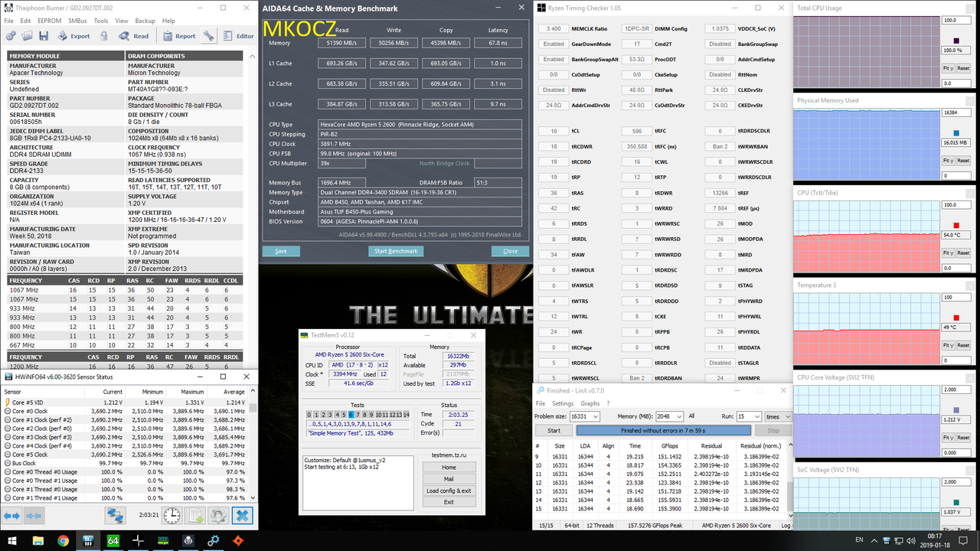The image size is (980, 551).
Task: Click Export in Thaiphoon Burner toolbar
Action: pos(74,36)
